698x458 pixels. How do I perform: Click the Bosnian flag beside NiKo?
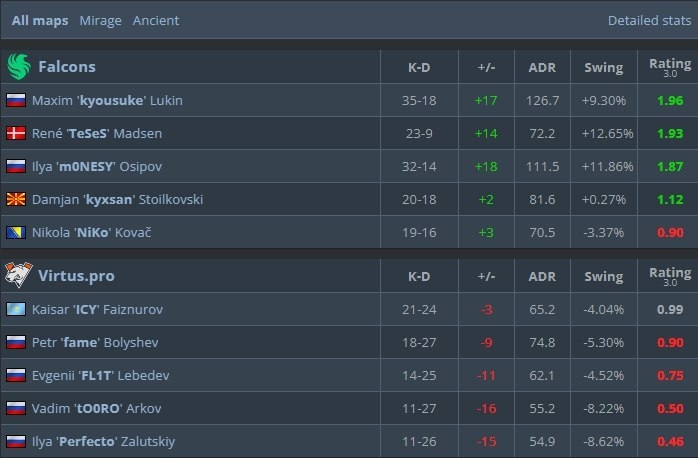[16, 232]
